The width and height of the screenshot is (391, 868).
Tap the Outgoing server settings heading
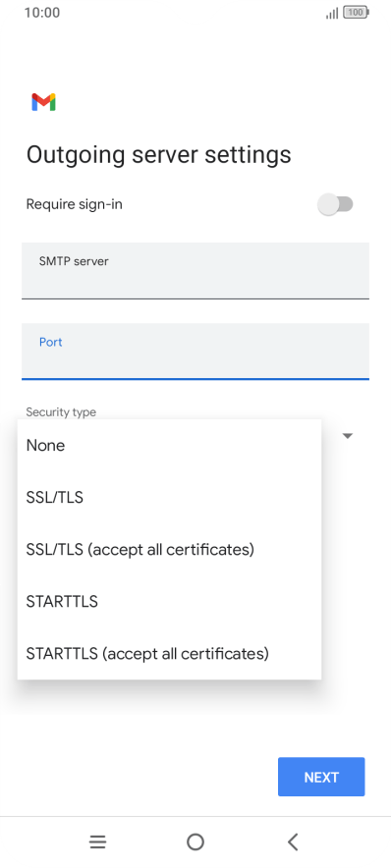point(159,154)
